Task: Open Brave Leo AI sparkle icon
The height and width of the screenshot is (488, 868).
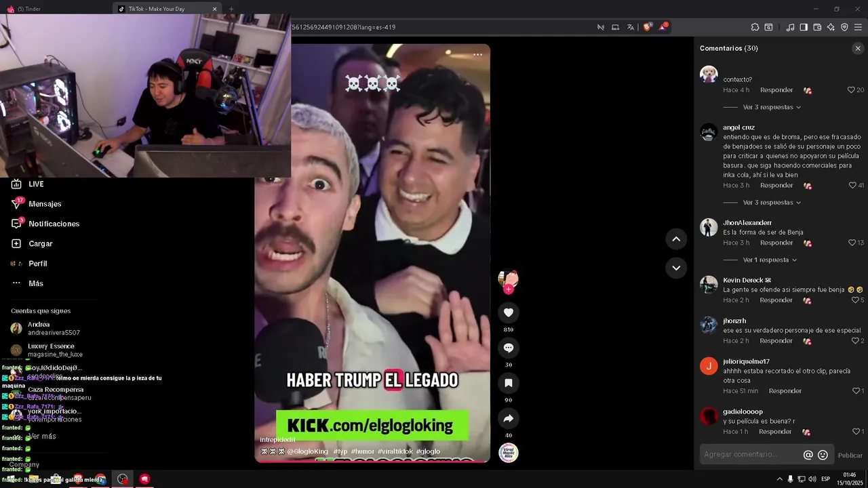Action: pyautogui.click(x=831, y=27)
